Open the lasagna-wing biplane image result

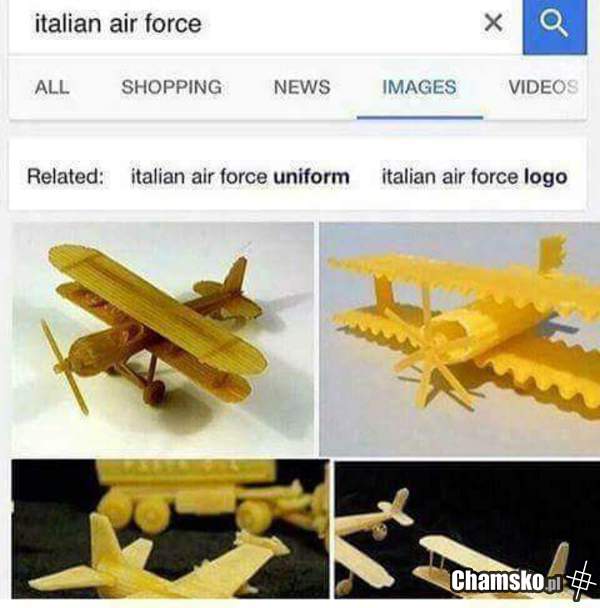[460, 339]
